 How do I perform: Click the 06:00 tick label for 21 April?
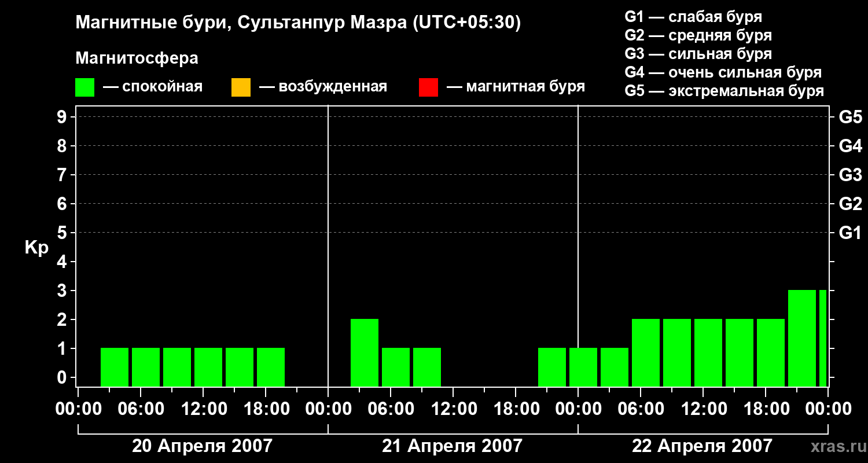tap(390, 409)
